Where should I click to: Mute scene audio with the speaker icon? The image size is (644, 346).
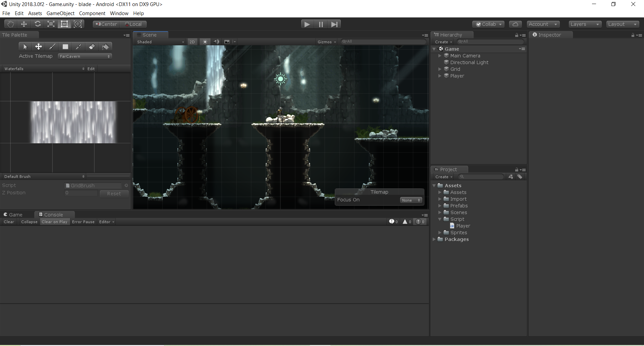[216, 42]
